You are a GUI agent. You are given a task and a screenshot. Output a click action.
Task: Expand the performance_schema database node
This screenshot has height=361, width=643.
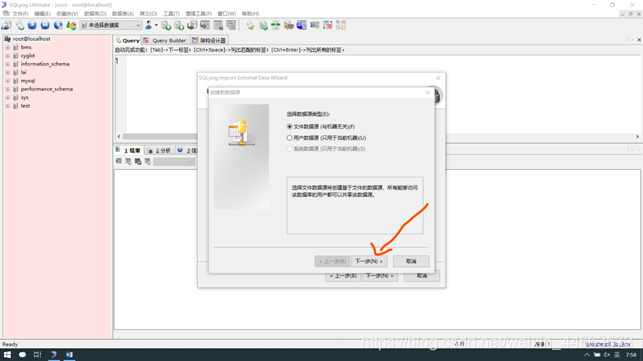tap(7, 89)
